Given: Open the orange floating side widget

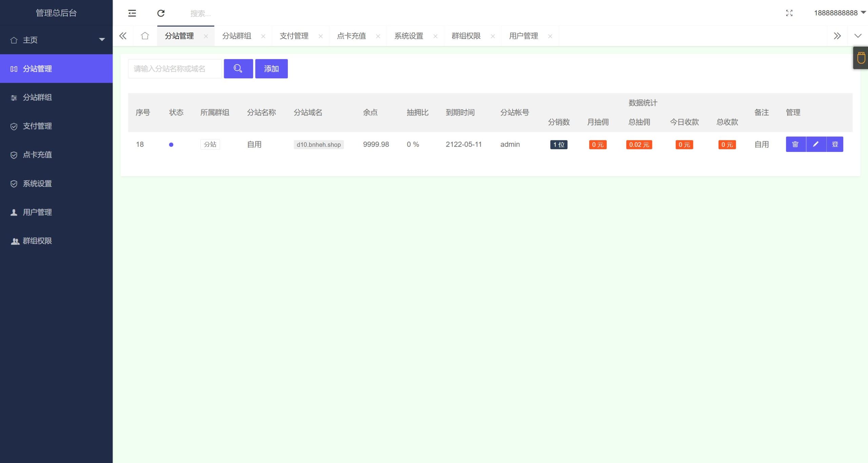Looking at the screenshot, I should point(861,58).
